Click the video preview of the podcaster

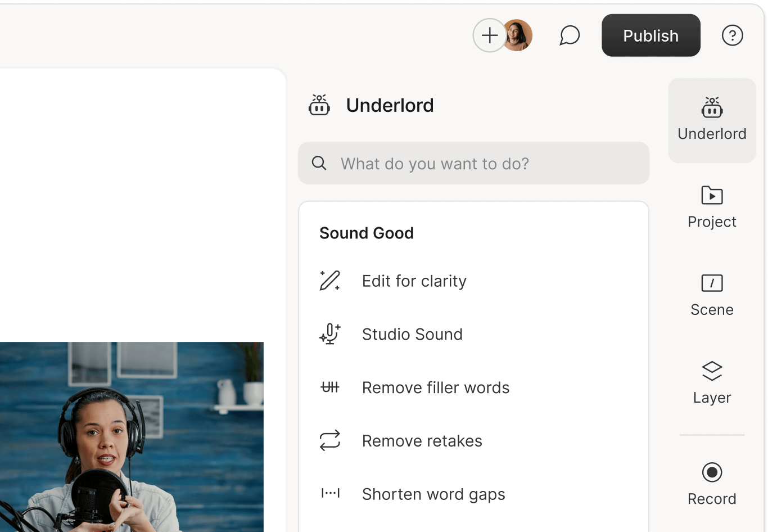click(132, 436)
